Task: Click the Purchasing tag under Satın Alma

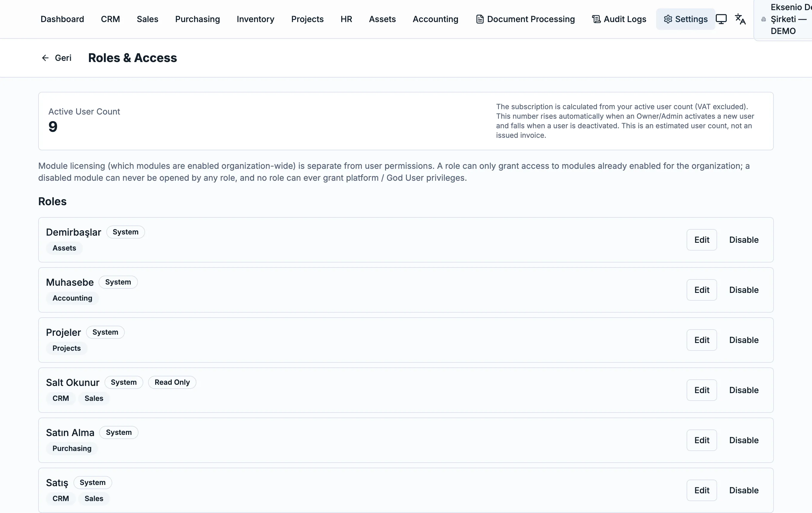Action: [72, 449]
